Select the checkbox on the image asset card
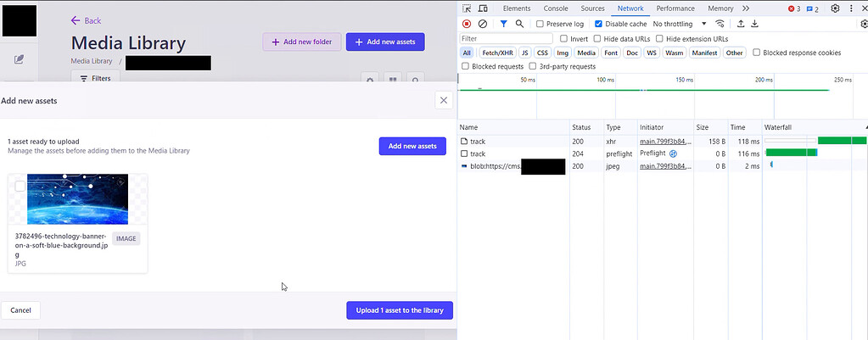The height and width of the screenshot is (340, 868). click(x=20, y=187)
